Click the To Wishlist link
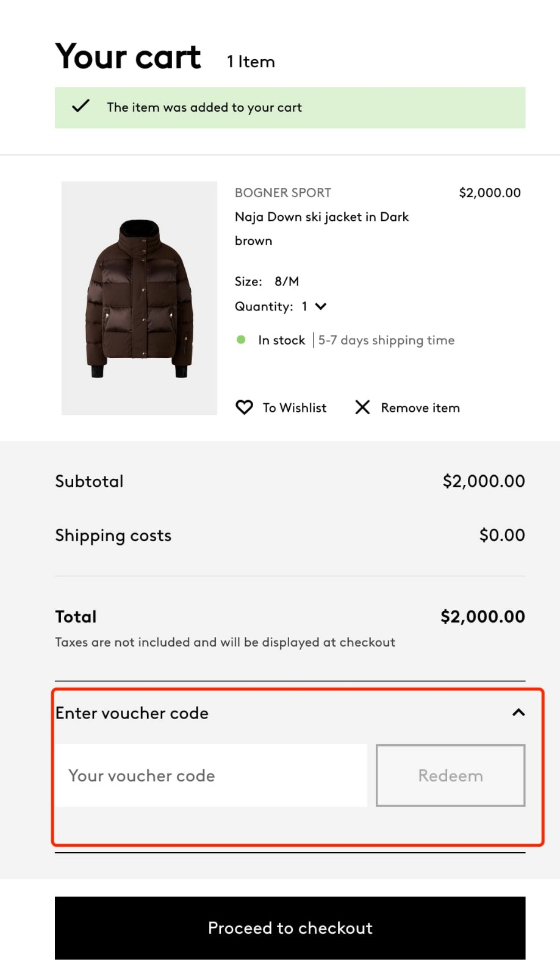This screenshot has height=976, width=560. point(293,407)
